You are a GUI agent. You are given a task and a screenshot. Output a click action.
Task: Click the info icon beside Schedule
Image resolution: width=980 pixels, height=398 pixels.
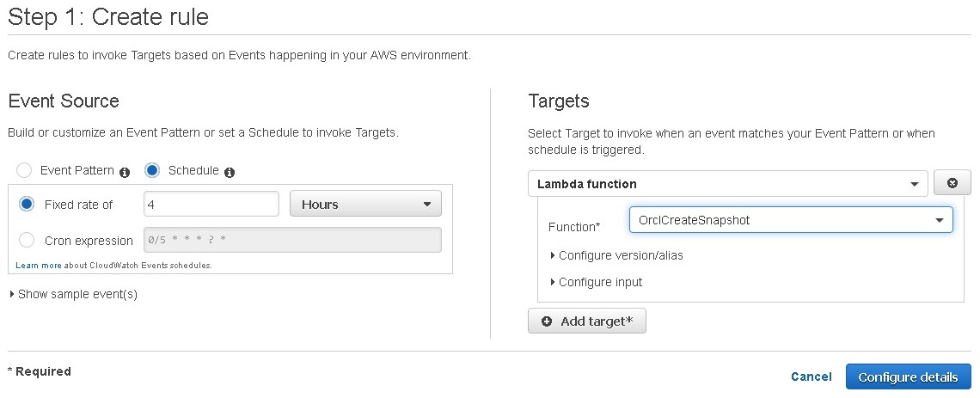pyautogui.click(x=230, y=173)
